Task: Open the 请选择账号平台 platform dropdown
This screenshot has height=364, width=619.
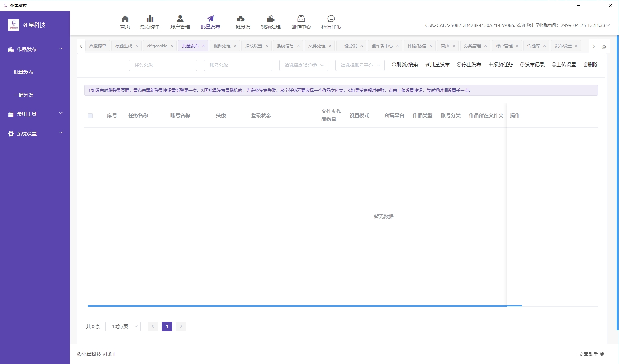Action: pyautogui.click(x=359, y=65)
